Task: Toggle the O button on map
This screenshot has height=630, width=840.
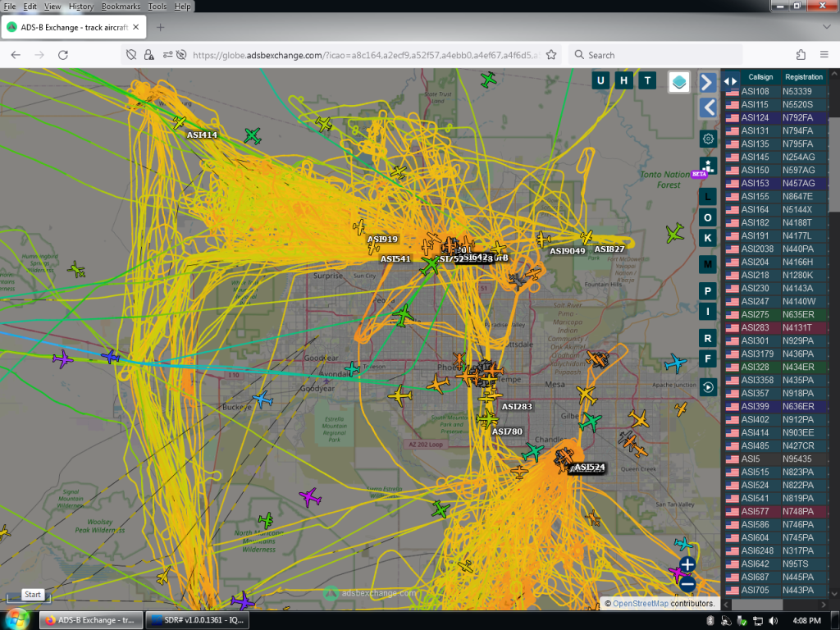Action: [x=708, y=217]
